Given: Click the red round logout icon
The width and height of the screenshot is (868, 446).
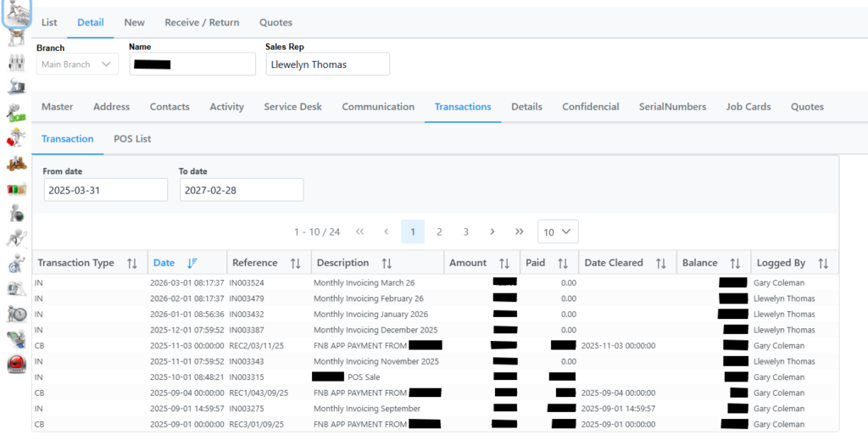Looking at the screenshot, I should pos(16,364).
